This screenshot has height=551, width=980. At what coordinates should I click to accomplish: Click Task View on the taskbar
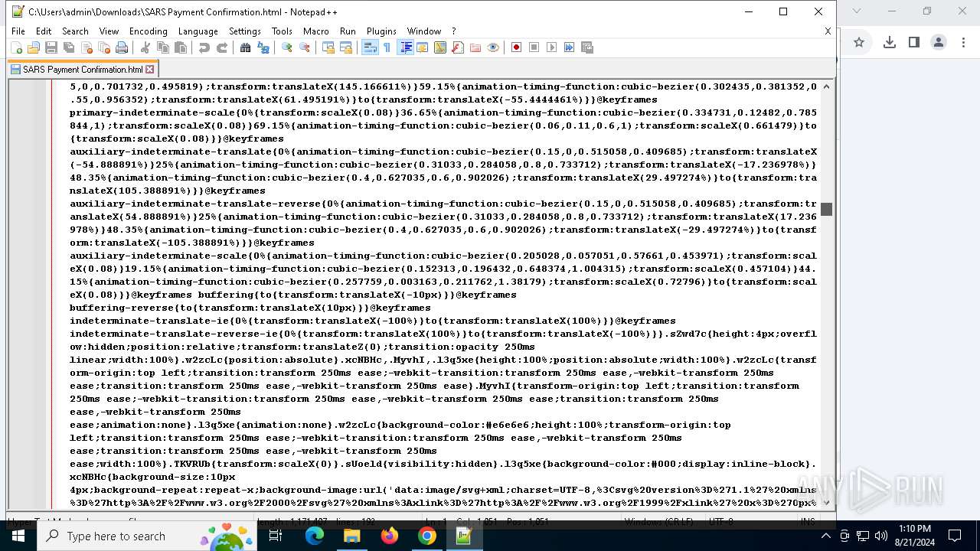(x=276, y=536)
